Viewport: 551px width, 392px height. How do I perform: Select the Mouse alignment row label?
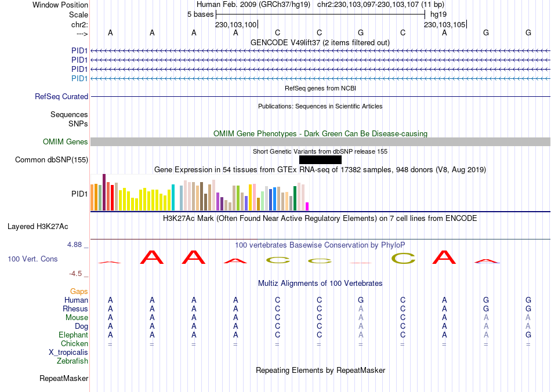pyautogui.click(x=77, y=318)
